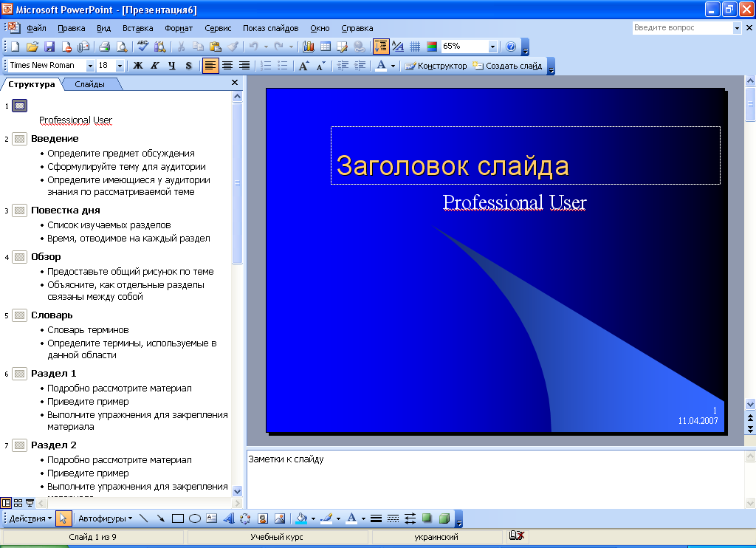This screenshot has height=548, width=756.
Task: Select slide 5 Словарь icon
Action: 19,315
